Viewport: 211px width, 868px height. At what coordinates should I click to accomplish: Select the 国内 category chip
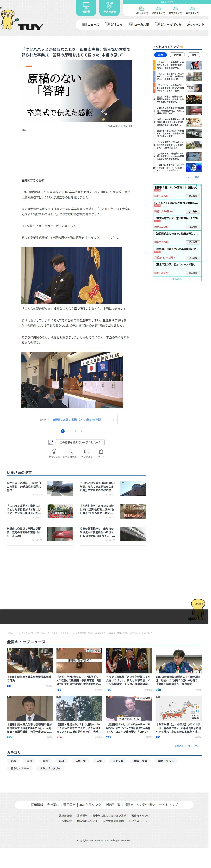point(29,761)
